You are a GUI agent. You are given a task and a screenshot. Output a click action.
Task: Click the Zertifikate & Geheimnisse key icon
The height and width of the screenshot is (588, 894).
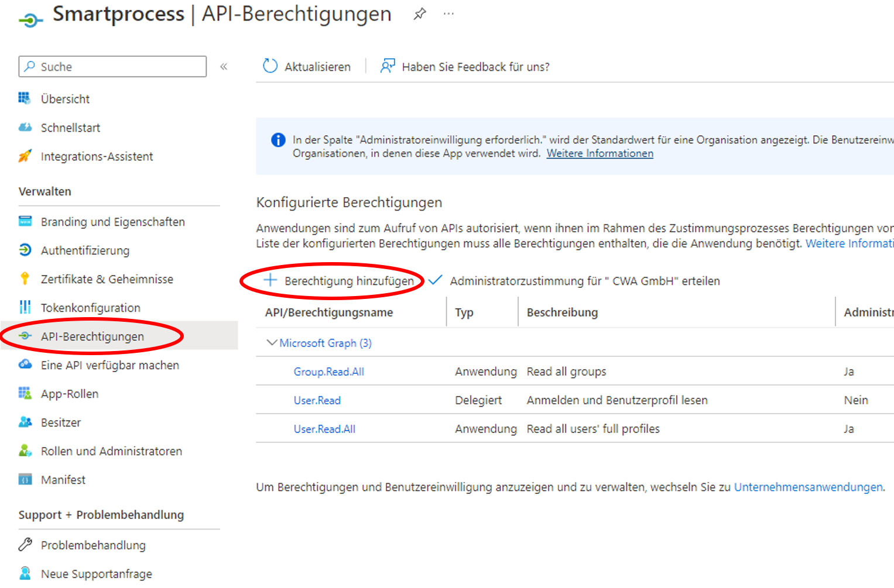click(x=25, y=279)
